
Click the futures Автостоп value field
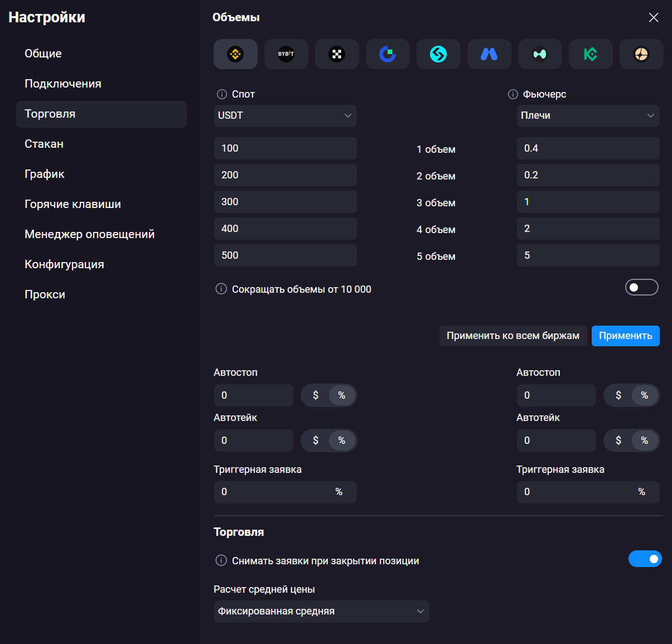tap(556, 395)
